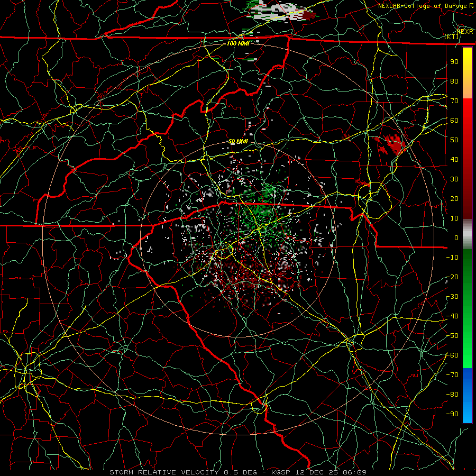Select the 70 value on velocity scale
The width and height of the screenshot is (476, 476).
(454, 101)
